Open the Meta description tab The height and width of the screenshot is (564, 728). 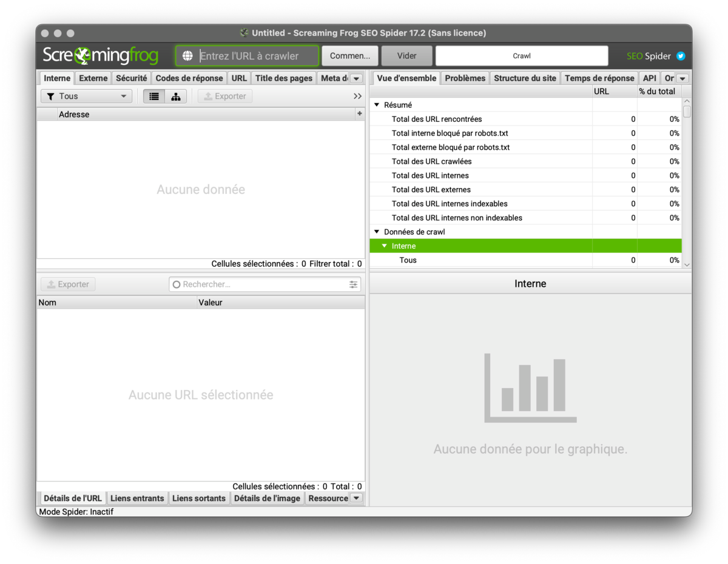pyautogui.click(x=333, y=78)
